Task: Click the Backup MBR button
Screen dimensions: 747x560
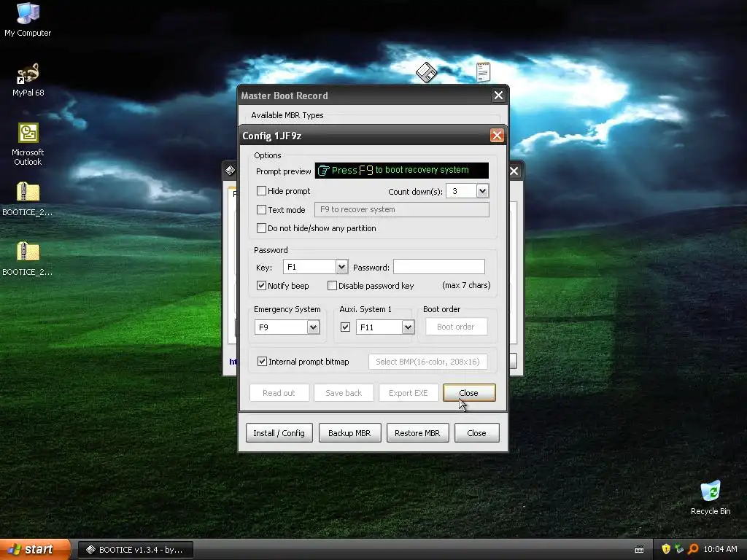Action: point(349,433)
